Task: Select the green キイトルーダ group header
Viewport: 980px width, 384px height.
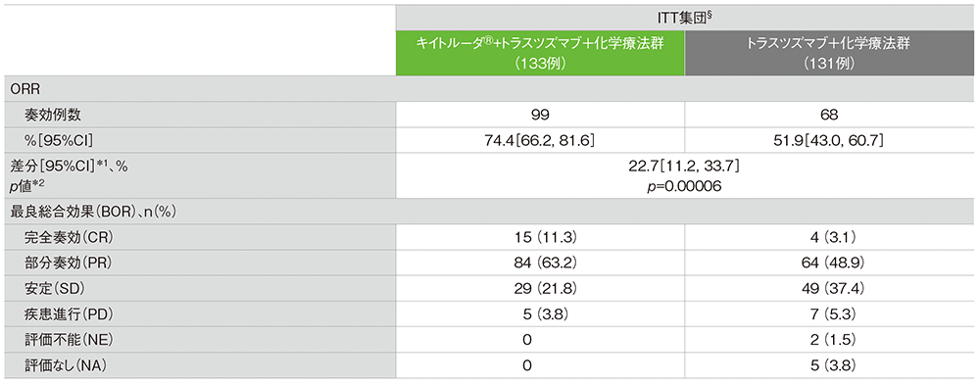Action: point(540,54)
